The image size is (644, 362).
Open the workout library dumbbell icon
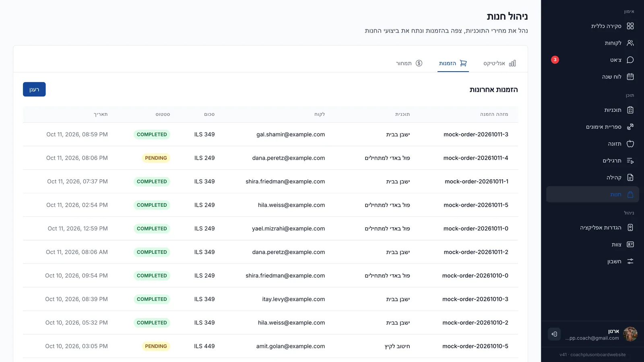630,127
